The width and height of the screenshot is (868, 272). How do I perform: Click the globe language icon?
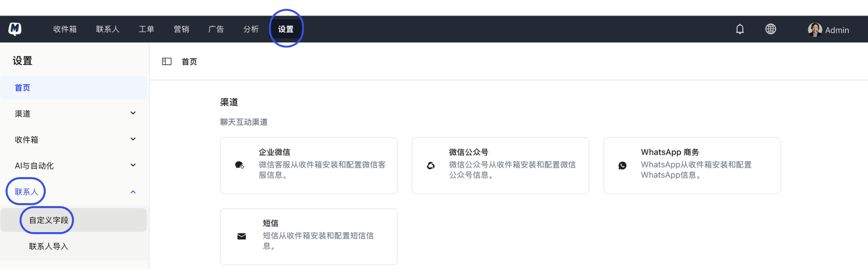pyautogui.click(x=770, y=29)
